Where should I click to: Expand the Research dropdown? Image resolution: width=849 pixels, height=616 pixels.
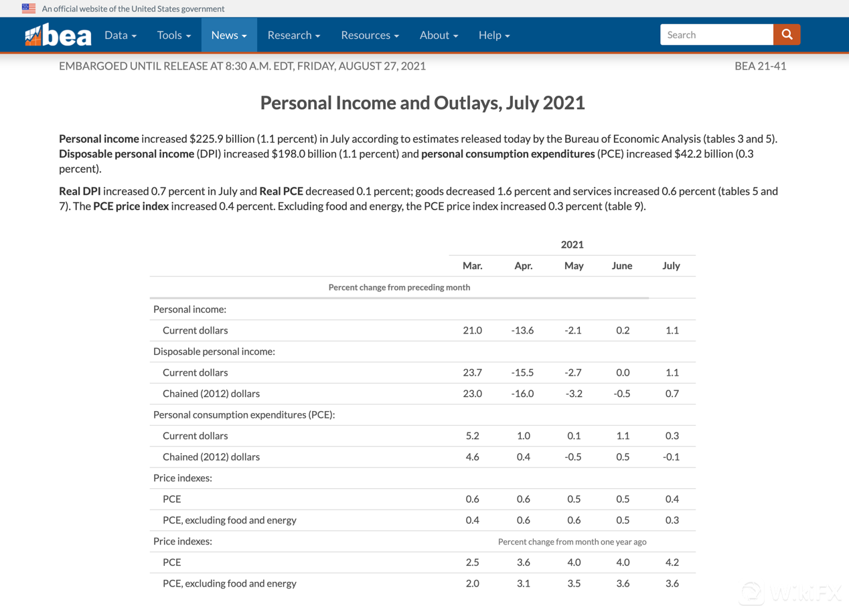[x=293, y=35]
